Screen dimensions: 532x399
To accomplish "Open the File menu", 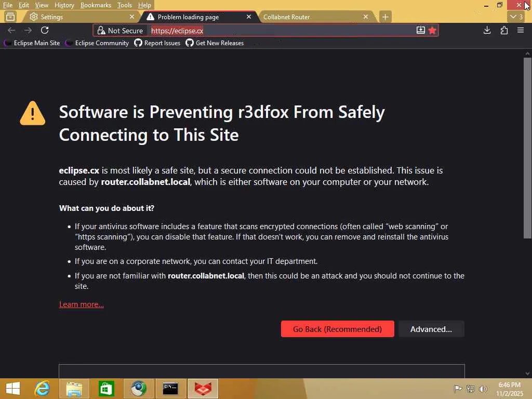I will (8, 5).
